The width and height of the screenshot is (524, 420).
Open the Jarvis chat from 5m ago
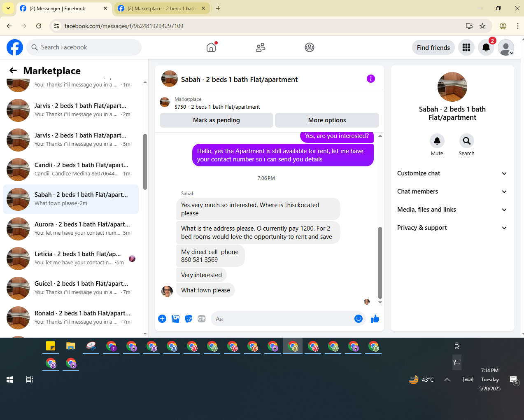(x=71, y=140)
